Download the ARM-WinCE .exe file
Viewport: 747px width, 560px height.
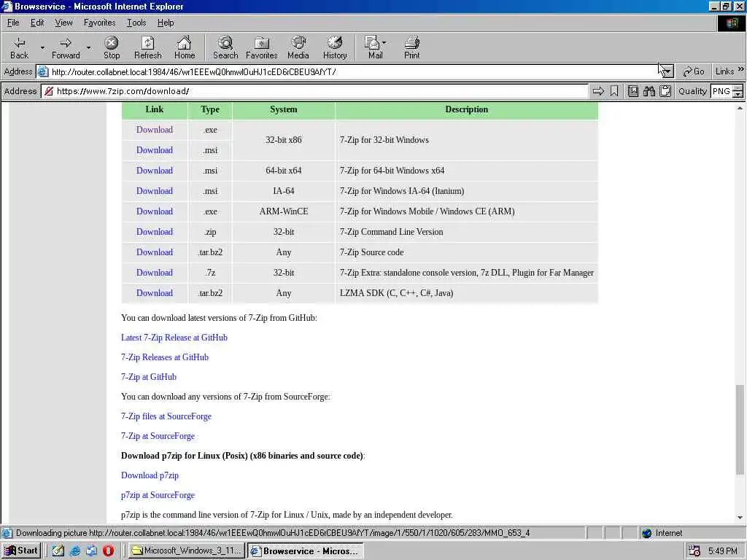(x=155, y=211)
